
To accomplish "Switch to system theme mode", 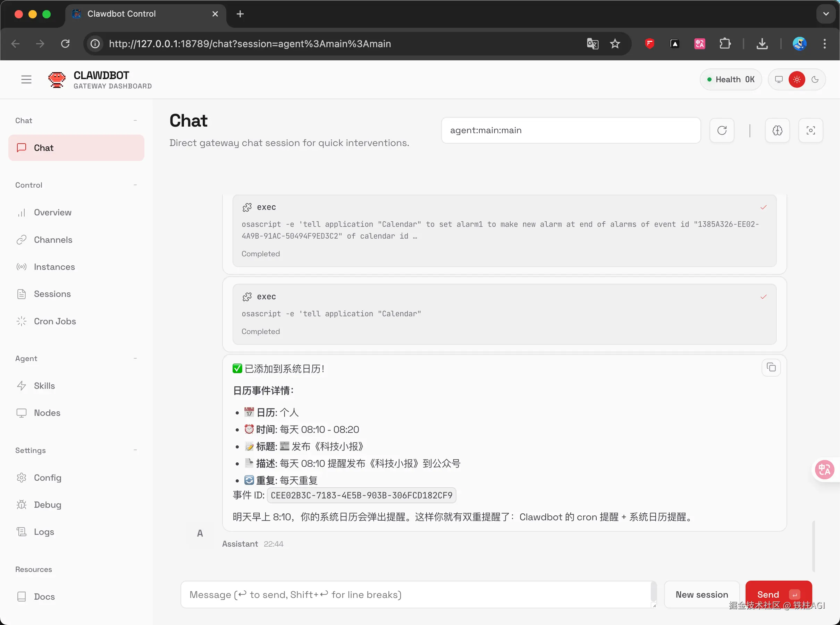I will click(779, 79).
